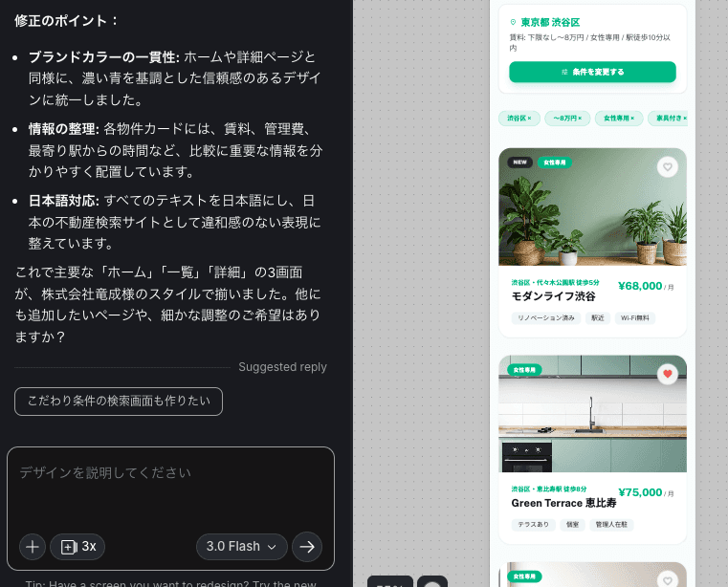Click the Suggested reply label
The width and height of the screenshot is (728, 587).
click(283, 367)
